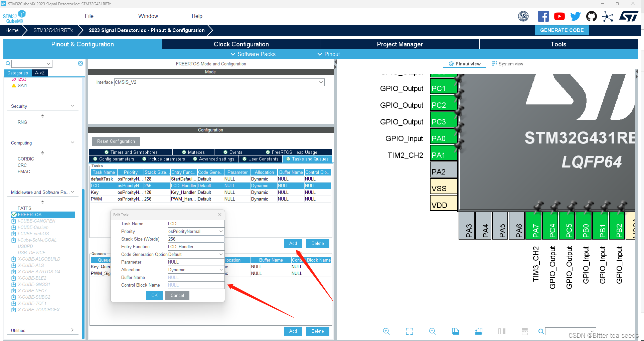Open the ST community network icon
This screenshot has height=341, width=644.
point(608,16)
